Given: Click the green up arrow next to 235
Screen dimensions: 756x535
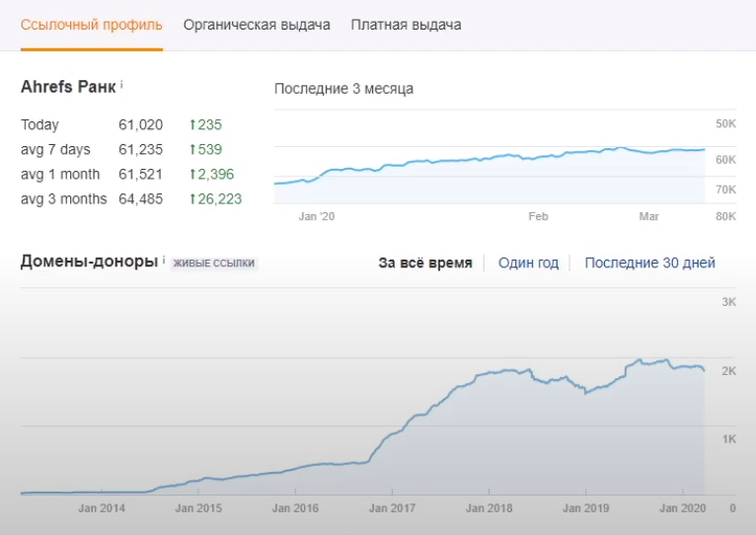Looking at the screenshot, I should pyautogui.click(x=192, y=125).
